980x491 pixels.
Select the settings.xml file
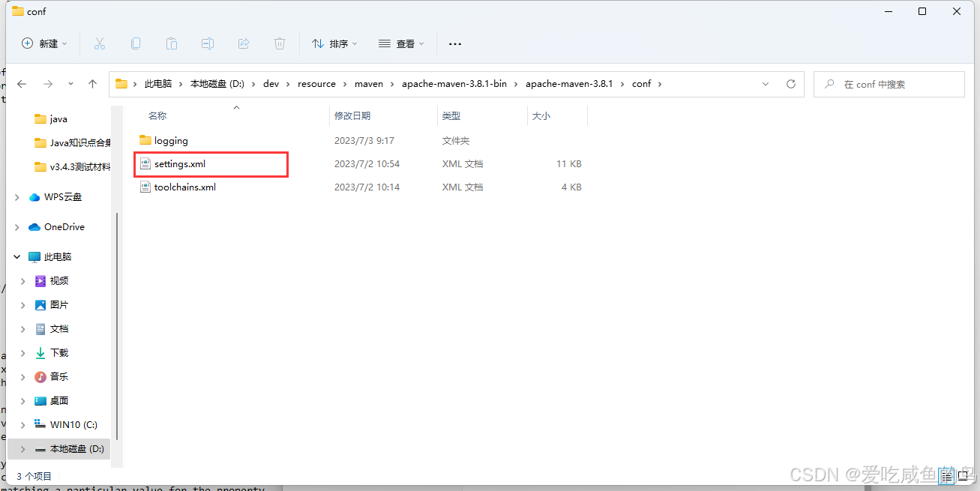coord(180,164)
